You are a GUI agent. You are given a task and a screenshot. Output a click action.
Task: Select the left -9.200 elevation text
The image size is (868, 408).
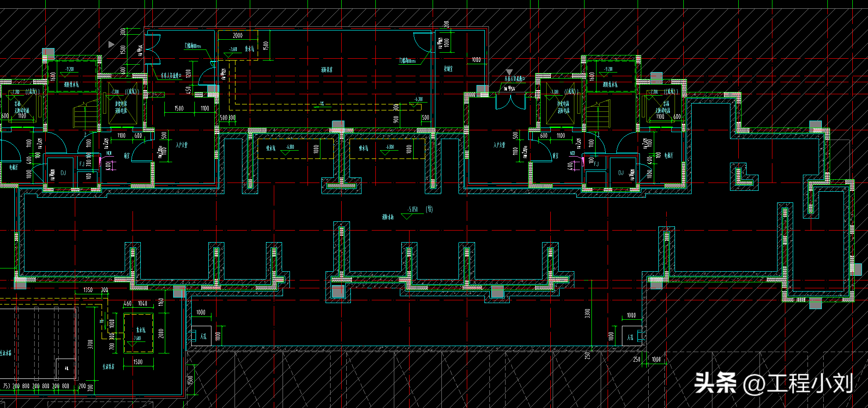point(70,69)
